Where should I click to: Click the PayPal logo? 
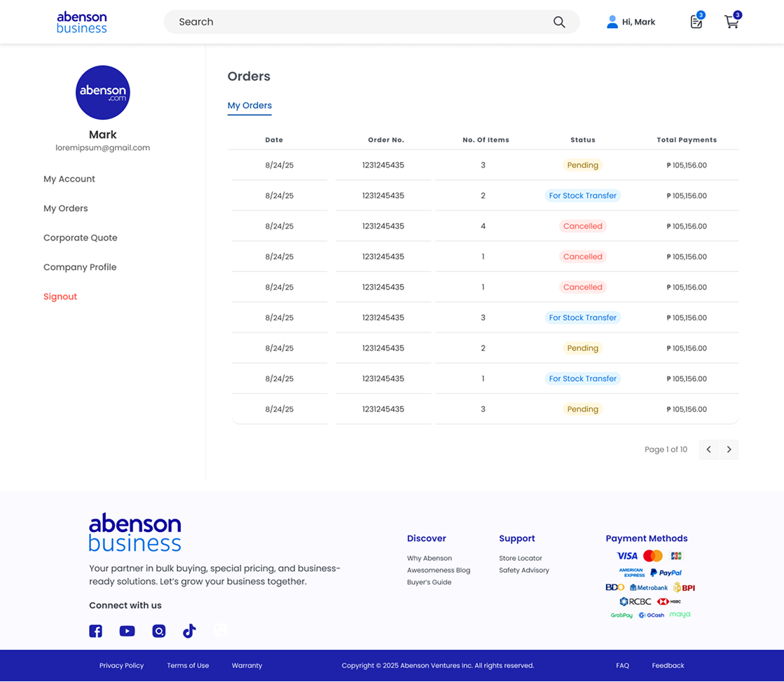[x=666, y=573]
